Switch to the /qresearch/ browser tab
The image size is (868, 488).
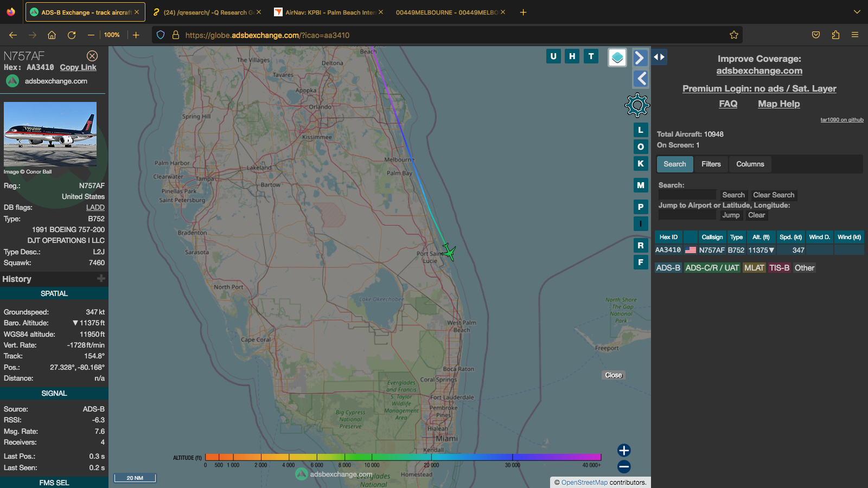207,12
